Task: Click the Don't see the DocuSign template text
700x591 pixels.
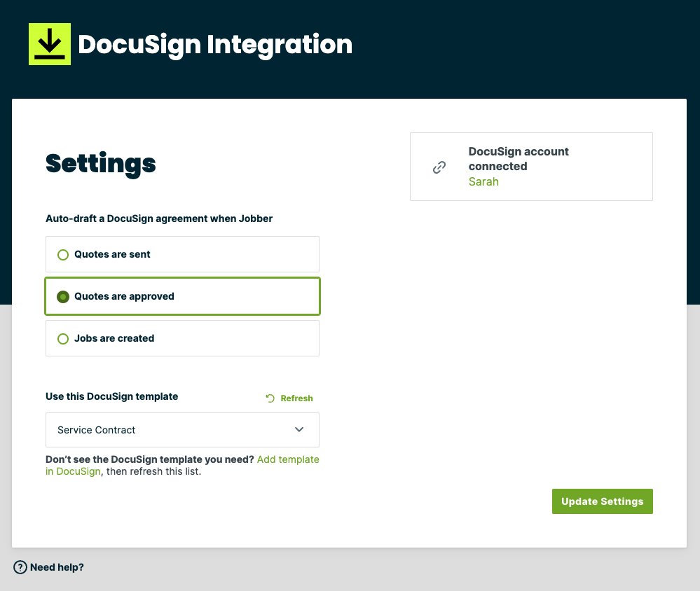Action: (x=149, y=459)
